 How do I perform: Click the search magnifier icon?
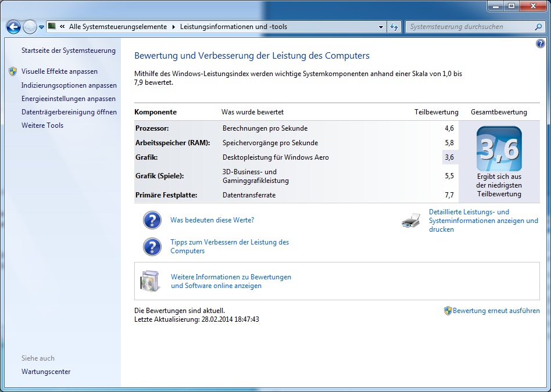tap(538, 27)
